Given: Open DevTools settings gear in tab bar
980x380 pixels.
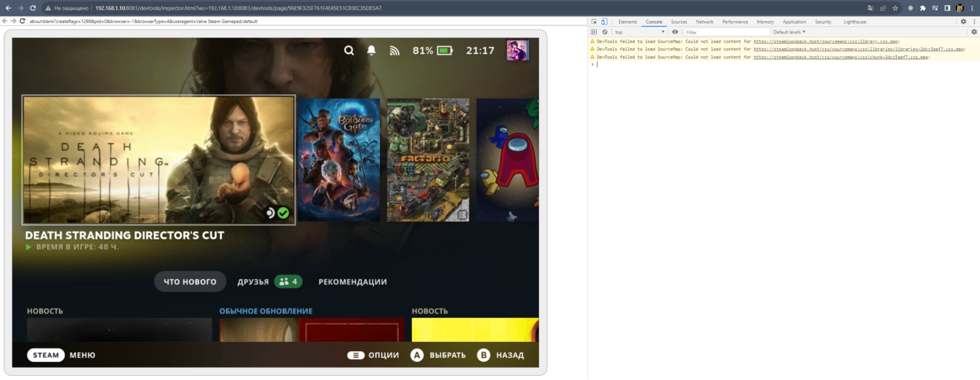Looking at the screenshot, I should click(963, 22).
